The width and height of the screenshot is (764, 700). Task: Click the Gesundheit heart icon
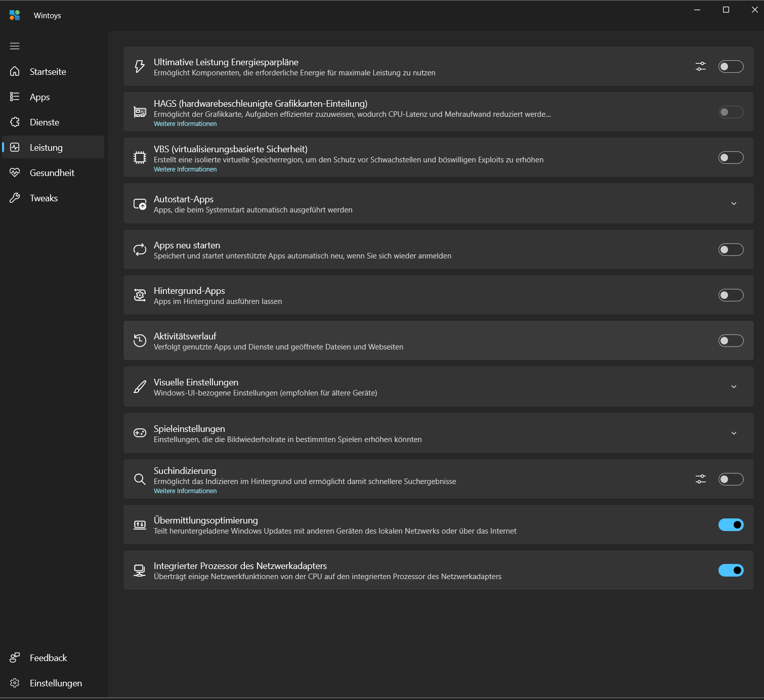click(15, 172)
